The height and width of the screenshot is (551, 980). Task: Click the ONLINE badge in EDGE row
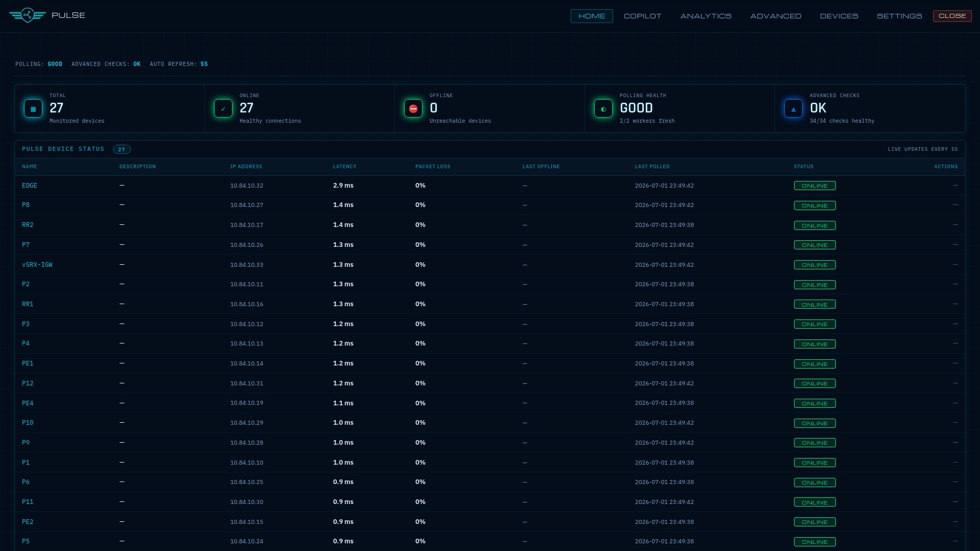[x=814, y=186]
